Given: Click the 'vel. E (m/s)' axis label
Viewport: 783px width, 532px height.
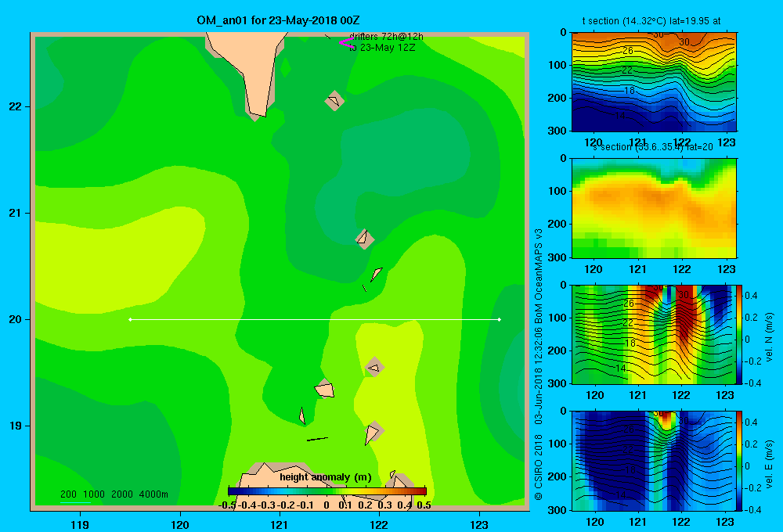Looking at the screenshot, I should (769, 464).
